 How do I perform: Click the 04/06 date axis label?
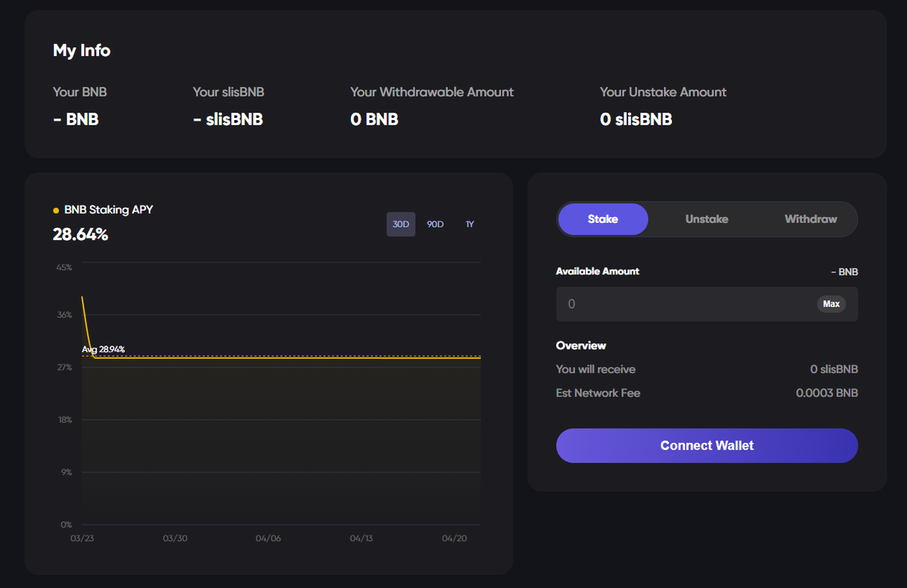[268, 539]
